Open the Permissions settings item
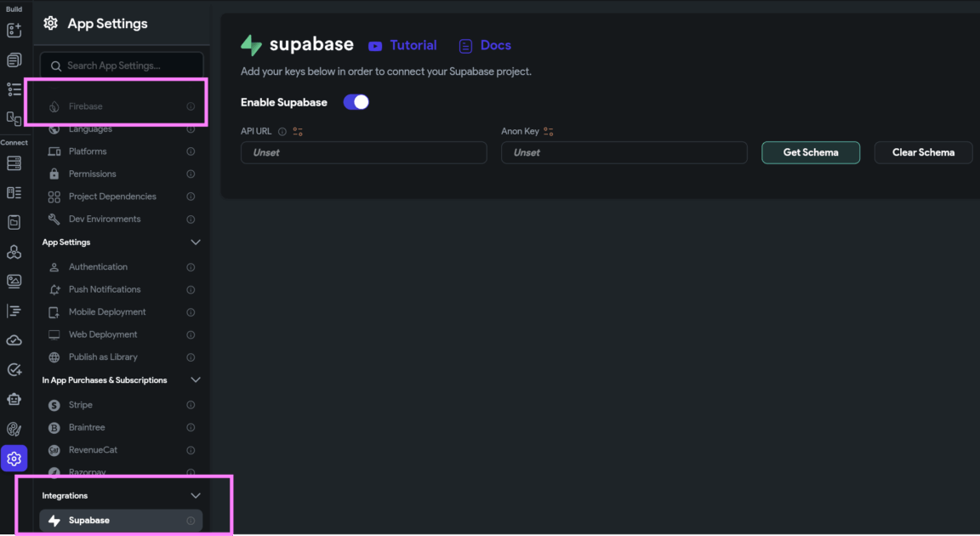Viewport: 980px width, 536px height. pyautogui.click(x=122, y=174)
